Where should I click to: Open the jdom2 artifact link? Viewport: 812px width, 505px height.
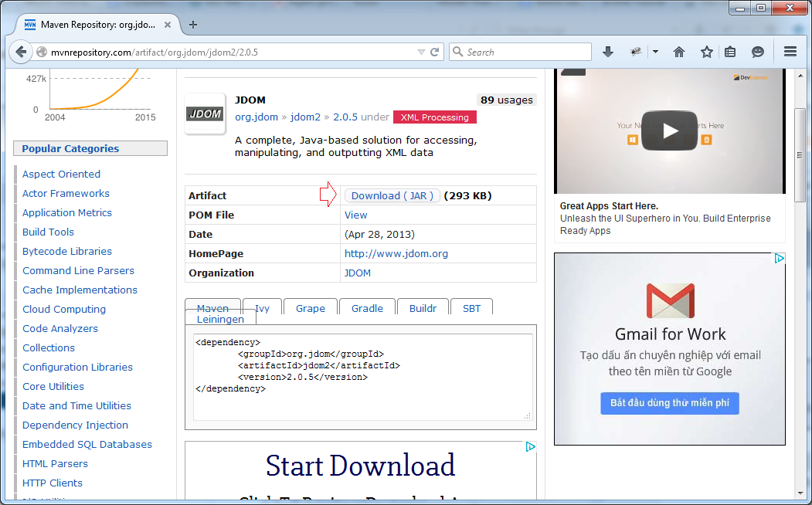[x=305, y=117]
